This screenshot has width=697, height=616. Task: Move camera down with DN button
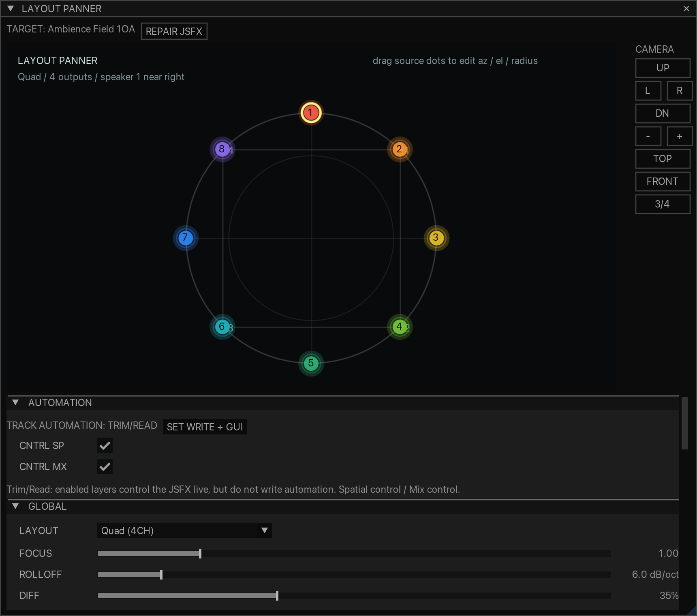click(x=663, y=113)
